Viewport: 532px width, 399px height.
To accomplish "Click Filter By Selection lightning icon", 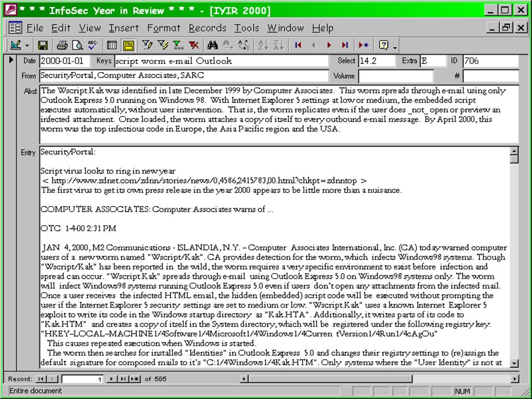I will 163,45.
